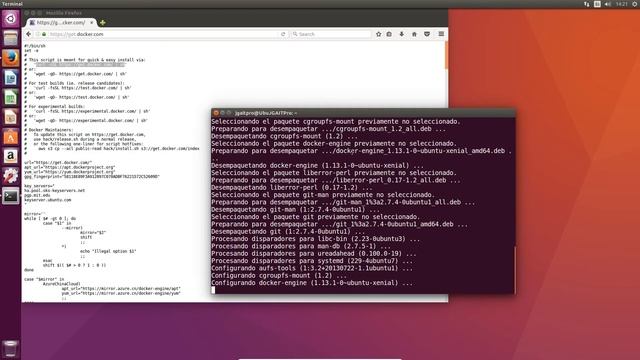Open the keyboard layout indicator
The image size is (640, 360).
coord(597,4)
